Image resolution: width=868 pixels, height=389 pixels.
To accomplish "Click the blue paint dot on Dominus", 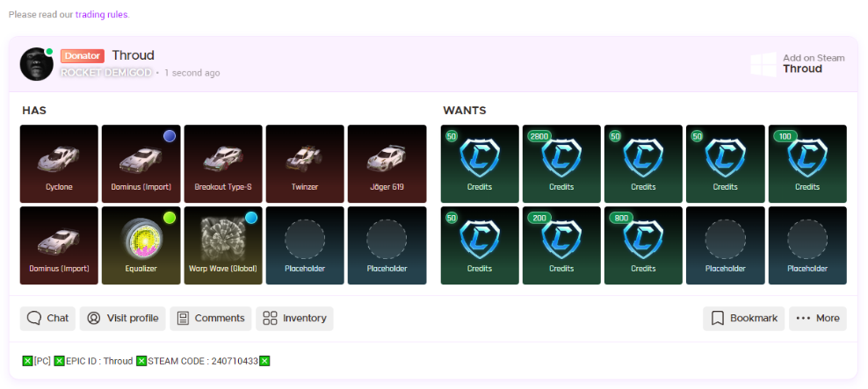I will tap(170, 136).
